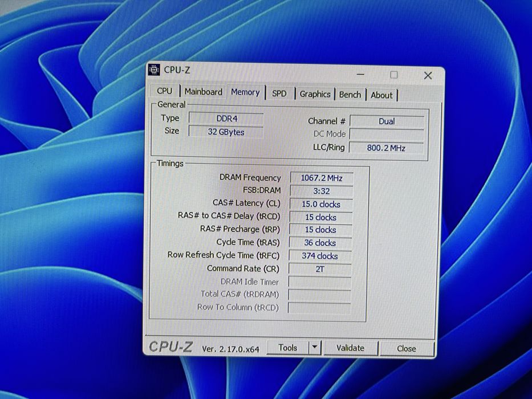Switch to the SPD tab
The height and width of the screenshot is (399, 532).
(x=279, y=93)
